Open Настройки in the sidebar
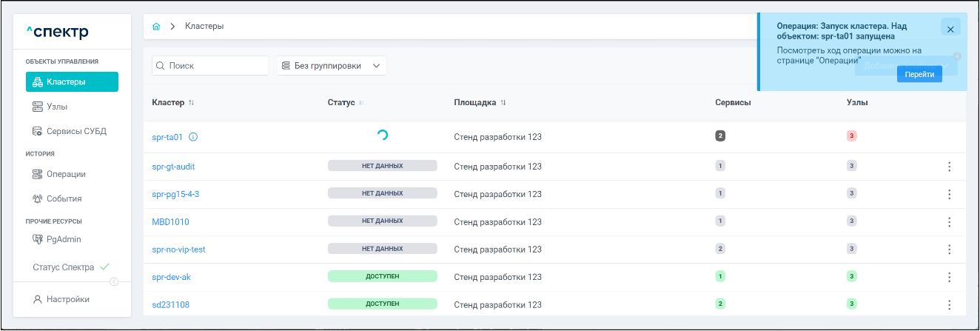Image resolution: width=980 pixels, height=331 pixels. coord(67,299)
